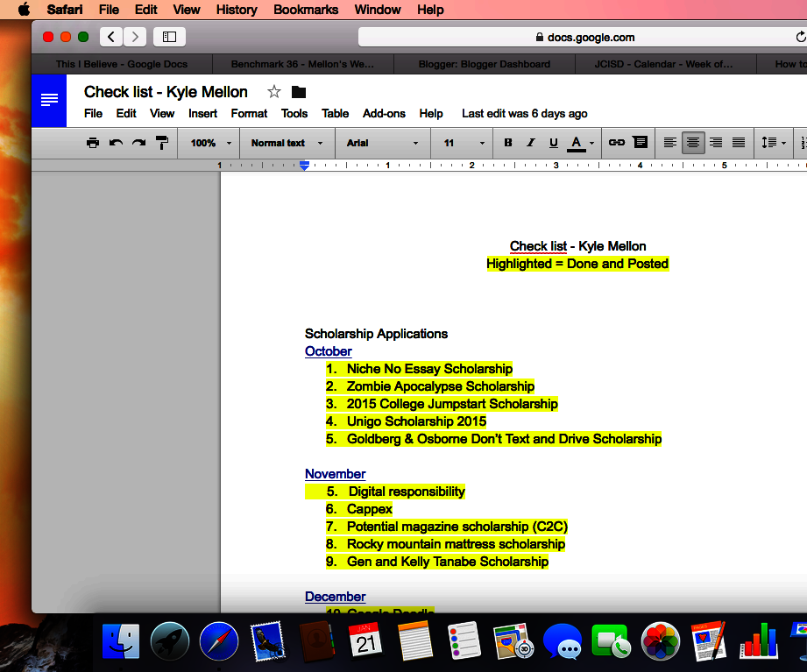The height and width of the screenshot is (672, 807).
Task: Reload the page with refresh icon
Action: tap(800, 37)
